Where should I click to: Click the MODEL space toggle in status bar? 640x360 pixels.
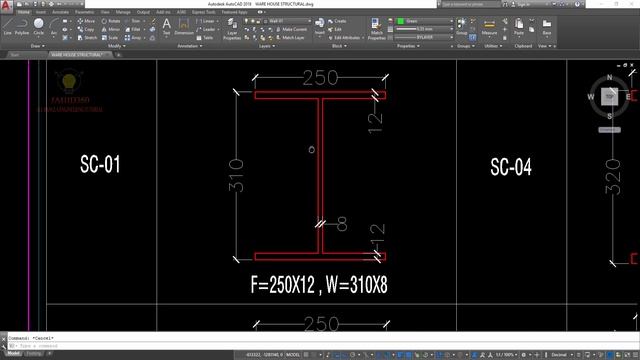click(x=293, y=355)
